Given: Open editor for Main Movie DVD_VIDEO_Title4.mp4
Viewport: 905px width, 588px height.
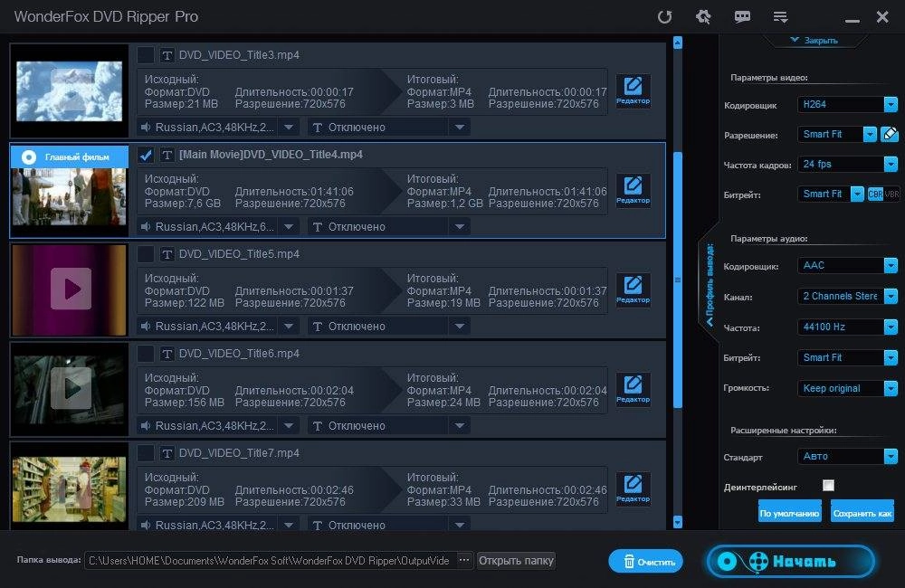Looking at the screenshot, I should pos(633,191).
